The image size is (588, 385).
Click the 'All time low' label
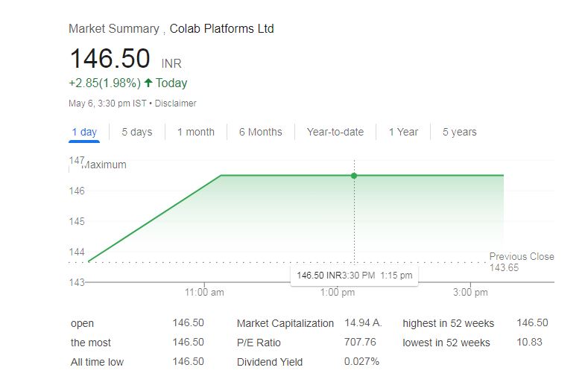point(97,362)
